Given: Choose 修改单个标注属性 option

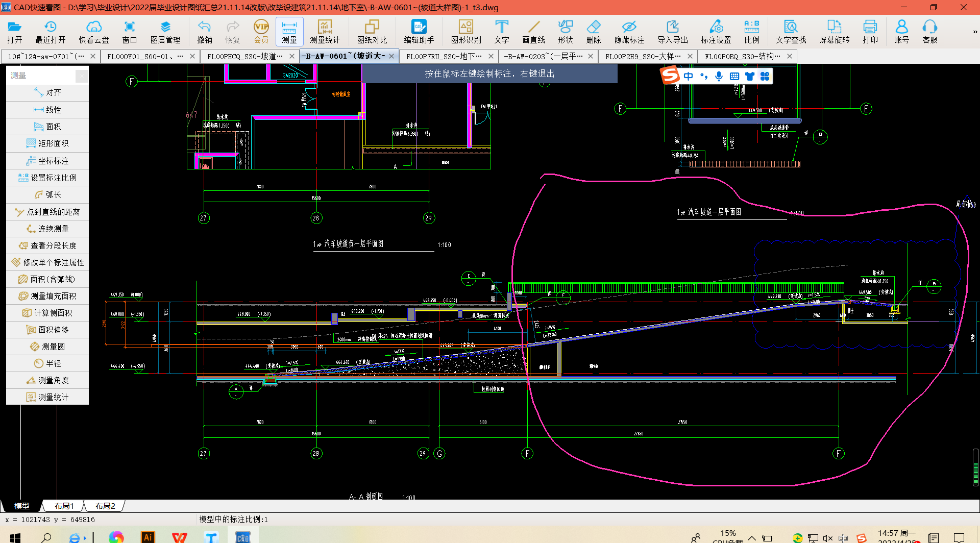Looking at the screenshot, I should [47, 262].
